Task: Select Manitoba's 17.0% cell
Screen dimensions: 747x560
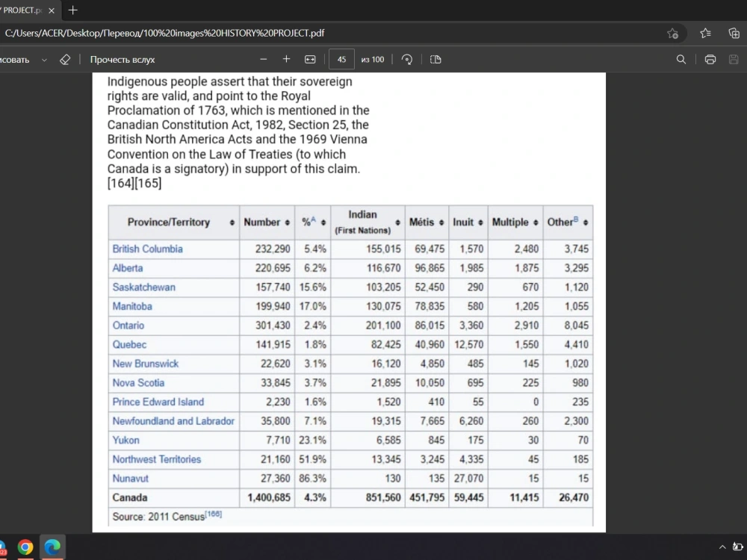Action: click(312, 306)
